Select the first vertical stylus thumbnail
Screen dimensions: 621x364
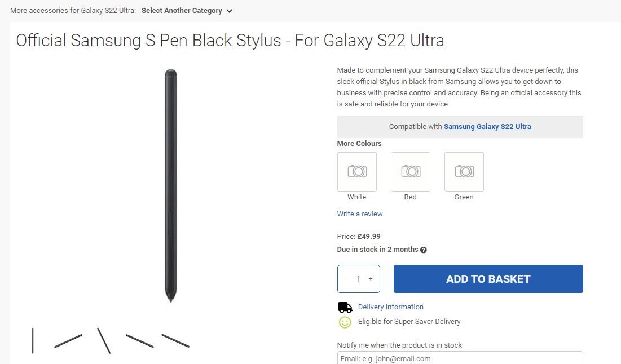point(33,340)
